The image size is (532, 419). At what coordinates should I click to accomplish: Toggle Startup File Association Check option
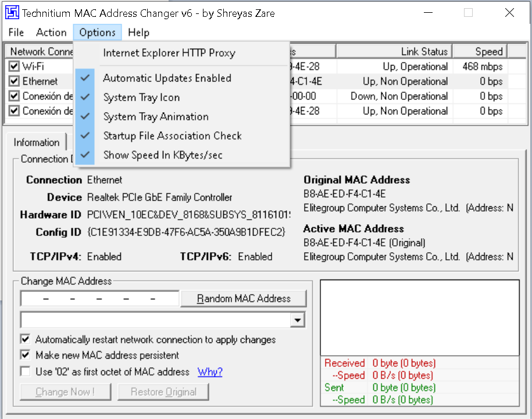tap(183, 135)
